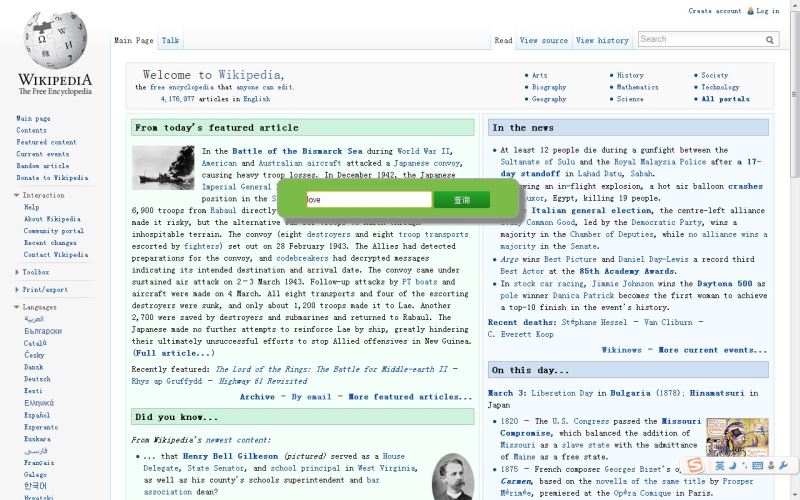Click the Wikinews link
Screen dimensions: 800x500
click(x=621, y=350)
